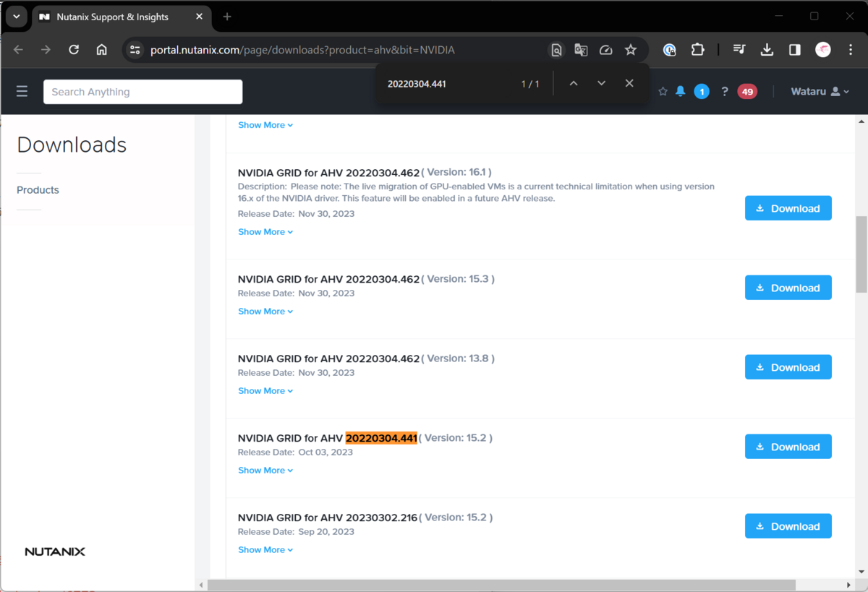The height and width of the screenshot is (592, 868).
Task: Expand Show More for Version 13.8 entry
Action: [265, 391]
